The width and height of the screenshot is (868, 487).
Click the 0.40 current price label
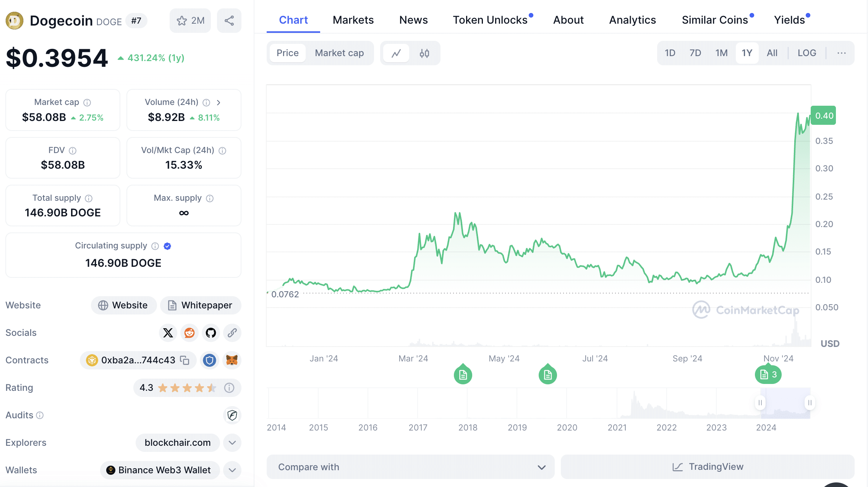click(x=823, y=115)
